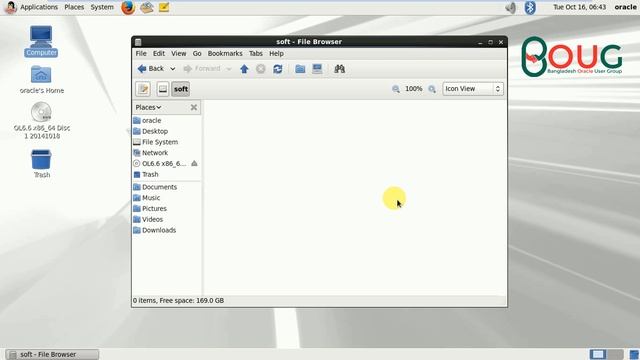The height and width of the screenshot is (360, 640).
Task: Click the 100% zoom level
Action: coord(413,89)
